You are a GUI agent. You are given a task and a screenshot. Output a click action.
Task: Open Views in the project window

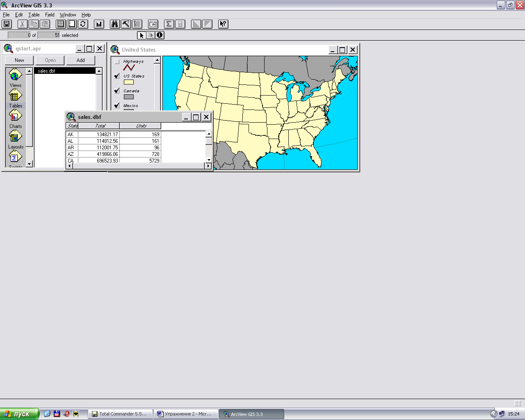[15, 78]
